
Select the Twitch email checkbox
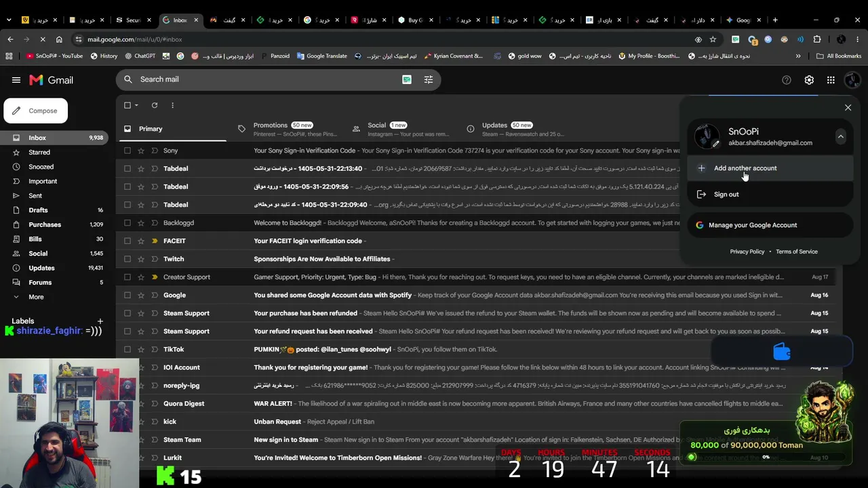click(127, 259)
